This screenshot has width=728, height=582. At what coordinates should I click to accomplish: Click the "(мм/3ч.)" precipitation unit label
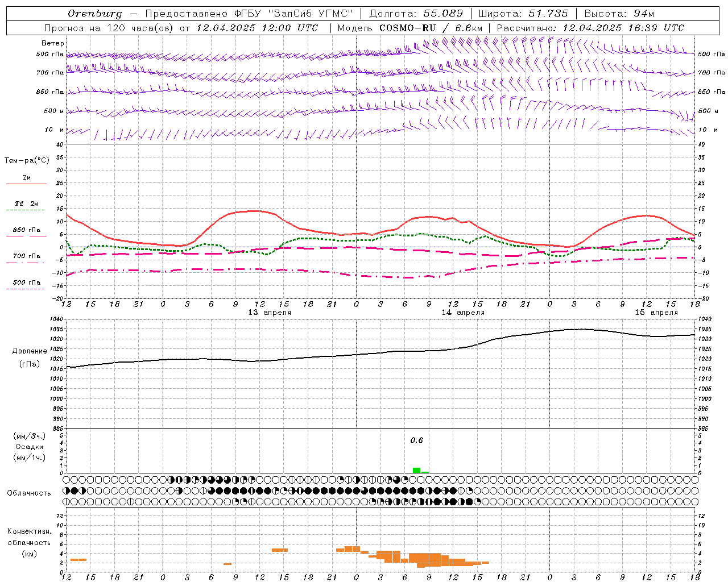(x=30, y=436)
